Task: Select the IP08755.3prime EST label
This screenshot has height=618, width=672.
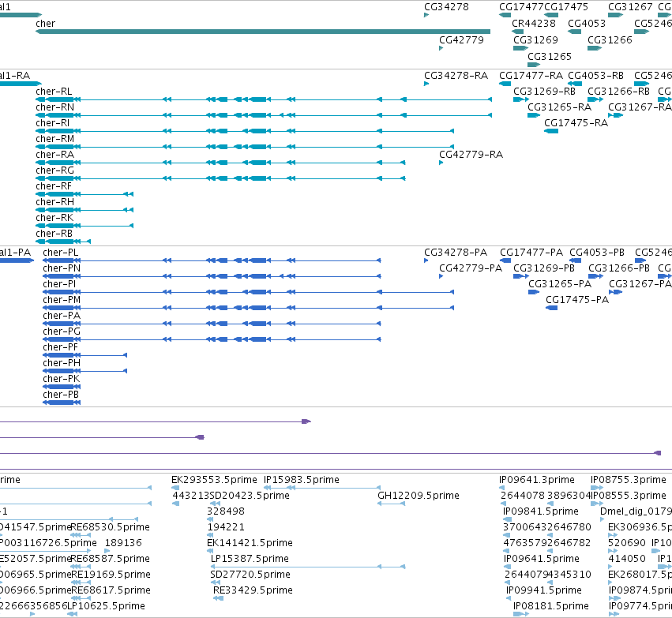Action: (629, 480)
